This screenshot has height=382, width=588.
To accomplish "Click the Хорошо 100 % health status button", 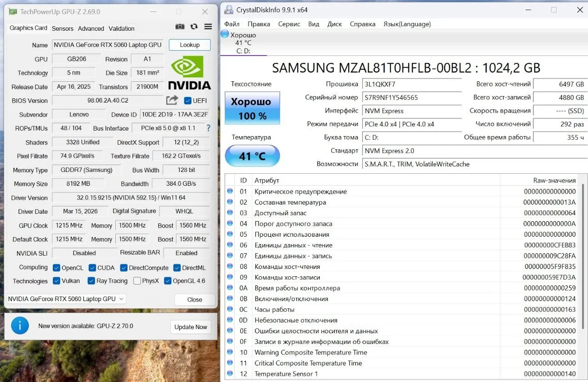I will [x=252, y=108].
